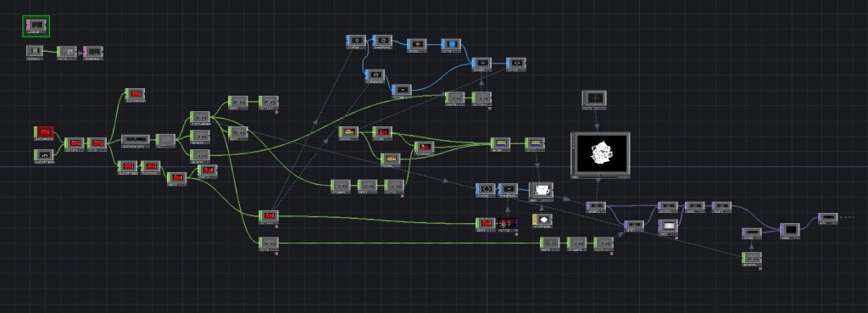The width and height of the screenshot is (868, 313).
Task: Select the red node atop the left branch
Action: click(135, 95)
